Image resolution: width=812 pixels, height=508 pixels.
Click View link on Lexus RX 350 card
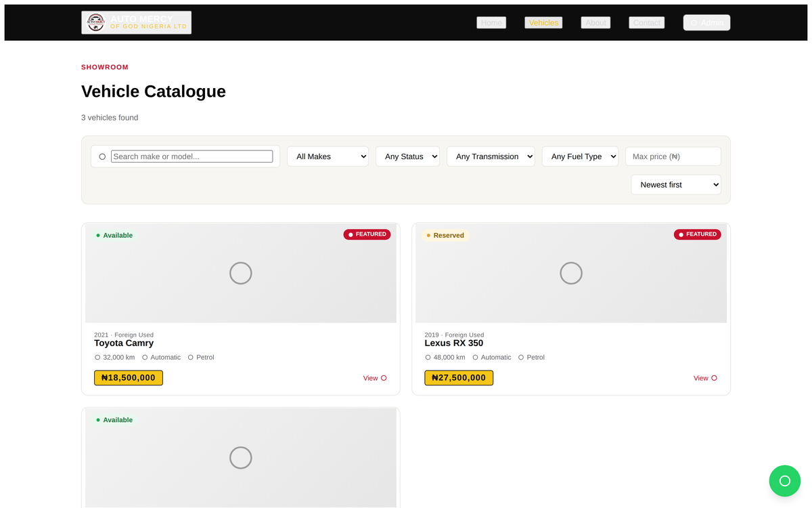[705, 378]
